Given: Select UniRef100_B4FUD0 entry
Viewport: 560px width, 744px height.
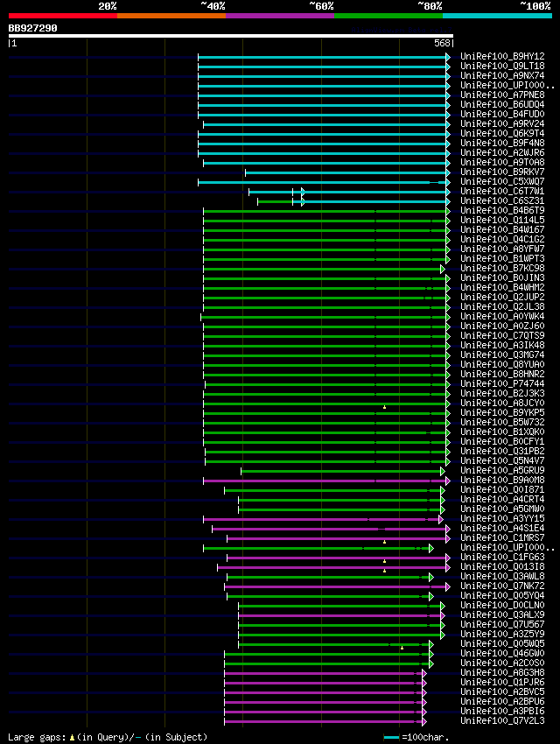Looking at the screenshot, I should click(x=502, y=114).
